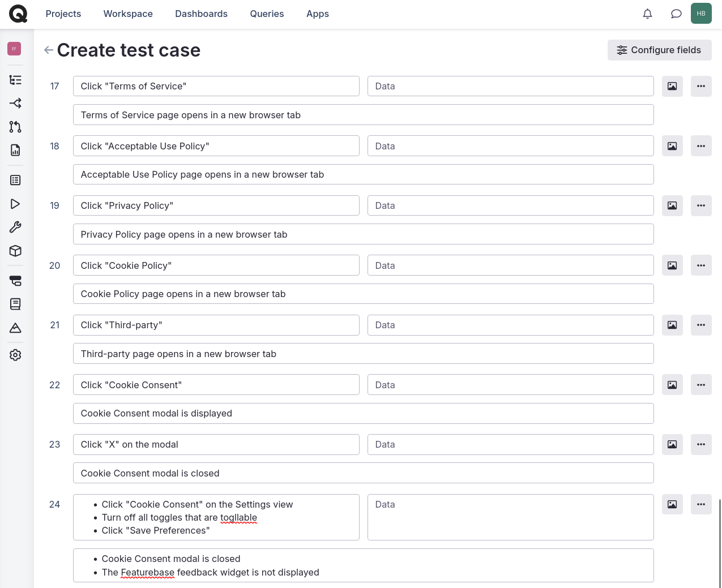Viewport: 722px width, 588px height.
Task: Attach image to step 22
Action: pyautogui.click(x=672, y=385)
